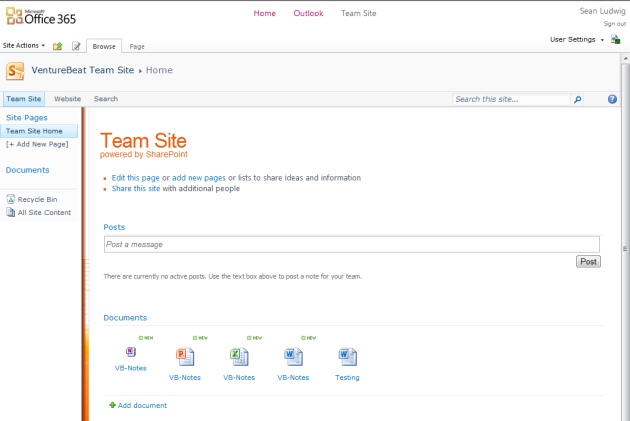The height and width of the screenshot is (421, 630).
Task: Click the SharePoint site logo icon
Action: tap(15, 71)
